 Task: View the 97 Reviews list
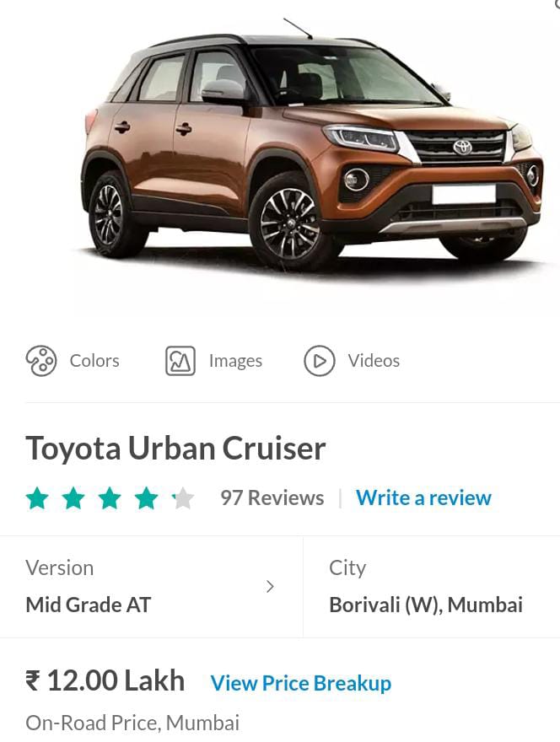pyautogui.click(x=272, y=497)
